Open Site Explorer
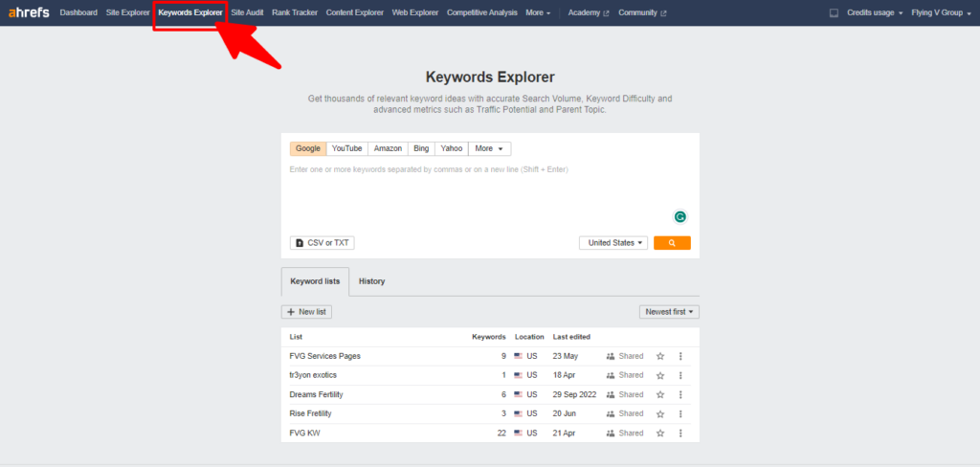This screenshot has height=467, width=980. click(x=128, y=12)
